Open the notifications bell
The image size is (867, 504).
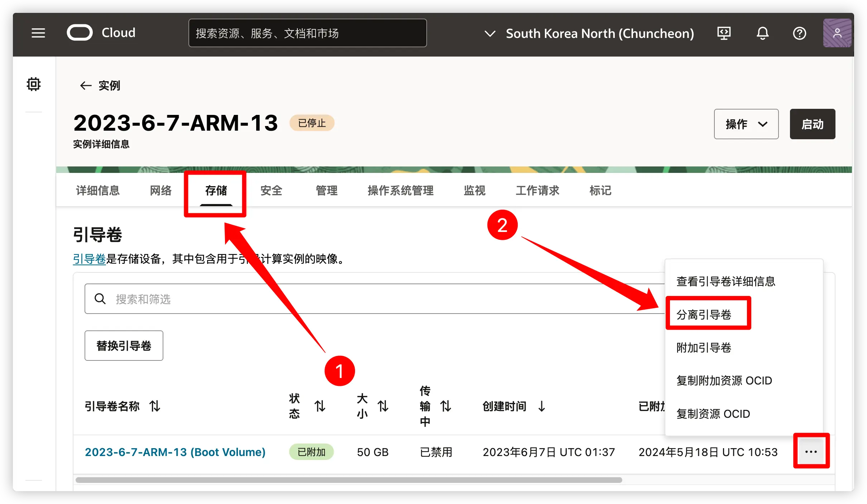[762, 33]
